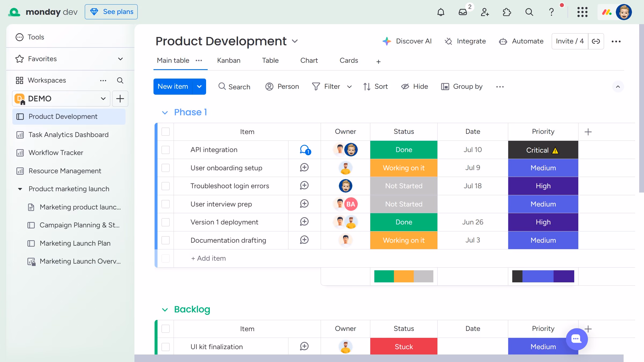
Task: Add update to User onboarding setup
Action: pyautogui.click(x=304, y=168)
